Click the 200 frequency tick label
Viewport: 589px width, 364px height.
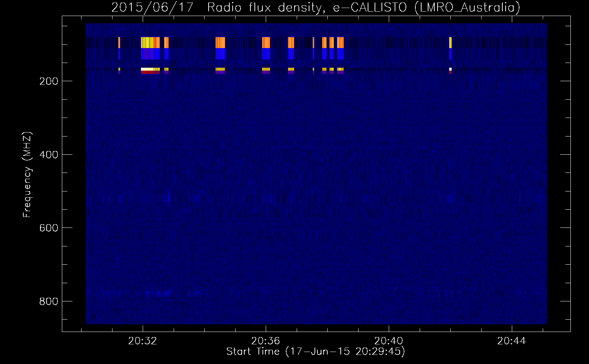[49, 81]
